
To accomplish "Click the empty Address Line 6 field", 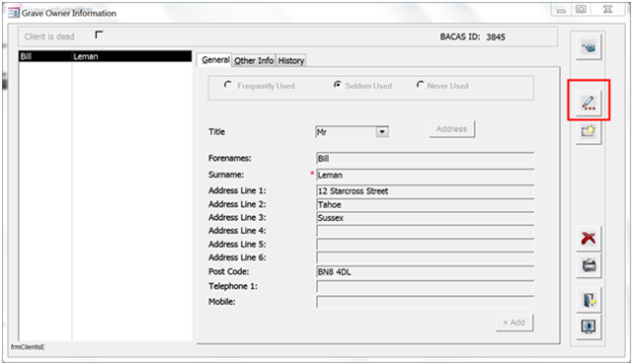I will pyautogui.click(x=425, y=258).
